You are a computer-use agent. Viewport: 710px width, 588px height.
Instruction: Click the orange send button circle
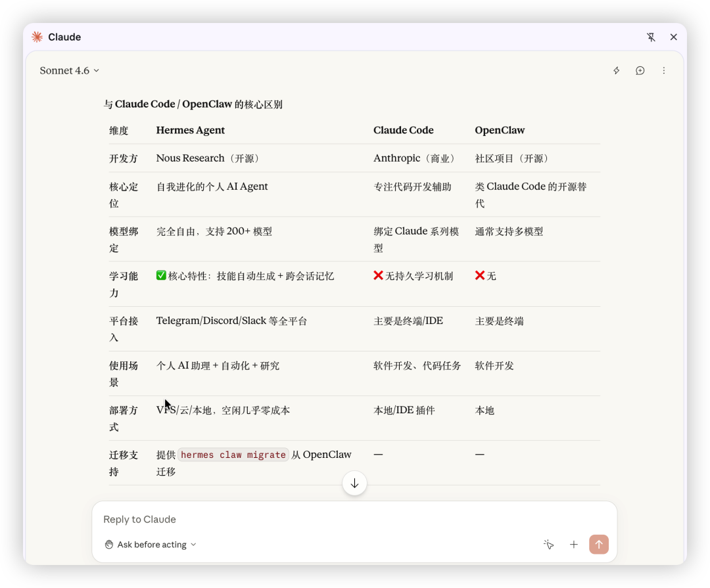[598, 544]
